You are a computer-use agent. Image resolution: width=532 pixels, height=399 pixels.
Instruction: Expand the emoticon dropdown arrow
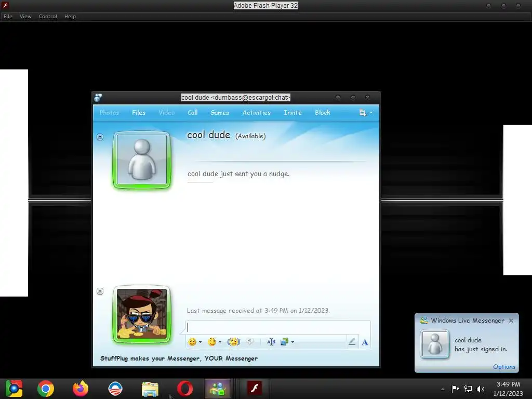coord(200,342)
